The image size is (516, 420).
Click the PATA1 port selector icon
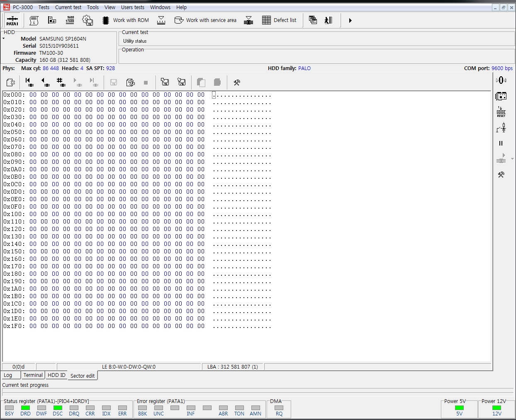point(12,20)
